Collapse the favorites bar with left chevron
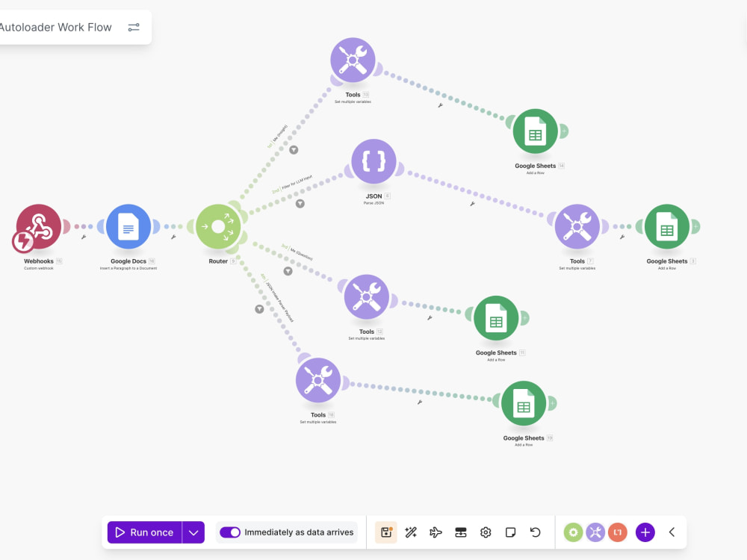This screenshot has height=560, width=747. coord(672,532)
